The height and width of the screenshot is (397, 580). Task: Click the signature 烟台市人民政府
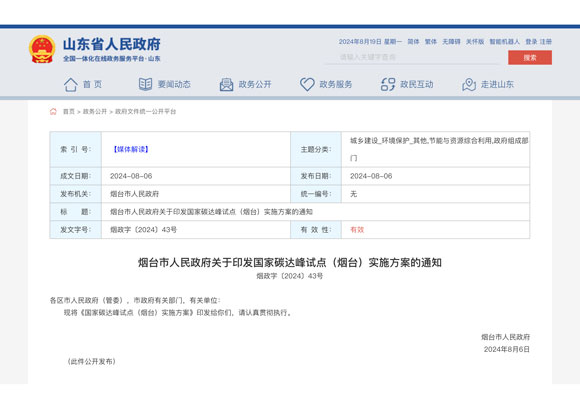(505, 337)
